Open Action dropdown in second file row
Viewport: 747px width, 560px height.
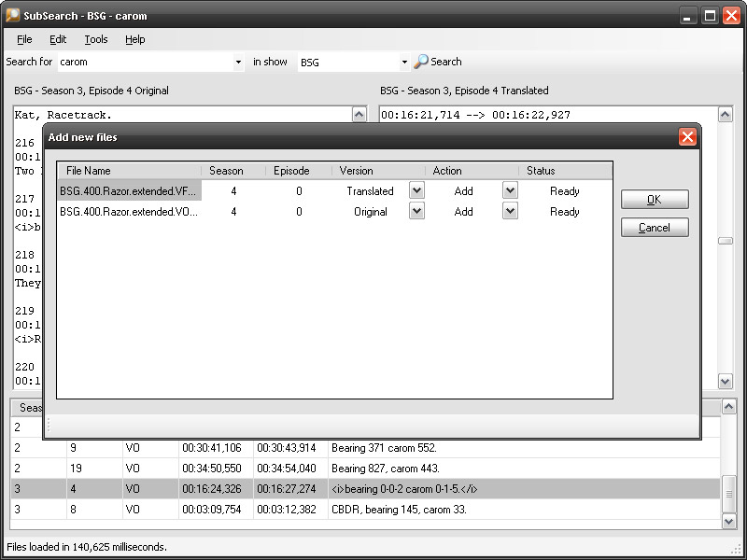coord(510,211)
